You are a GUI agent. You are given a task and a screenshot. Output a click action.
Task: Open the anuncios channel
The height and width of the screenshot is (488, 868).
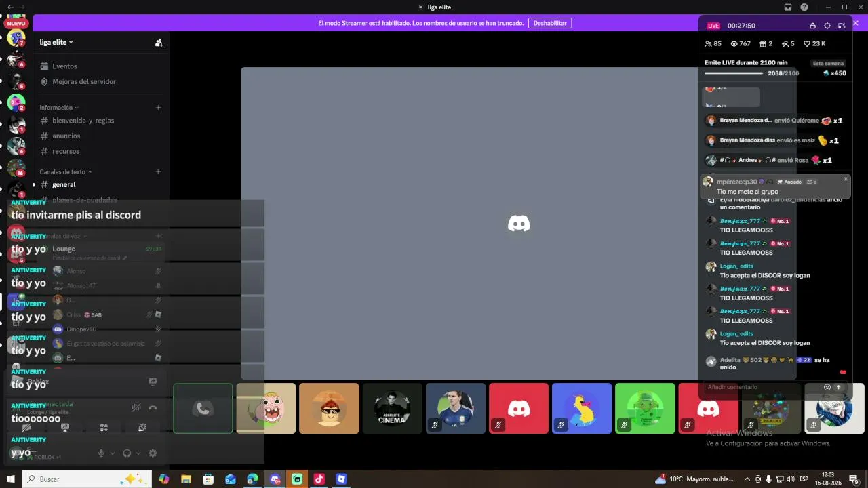(66, 136)
